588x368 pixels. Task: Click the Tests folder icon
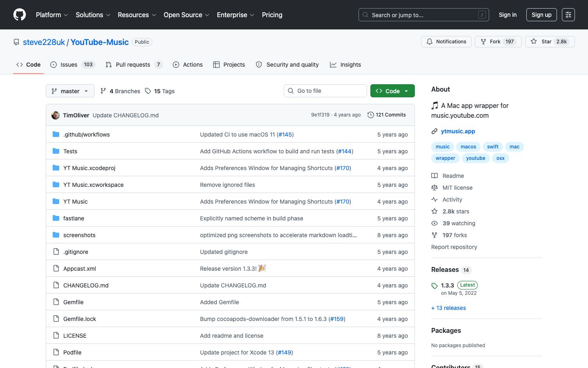(56, 151)
